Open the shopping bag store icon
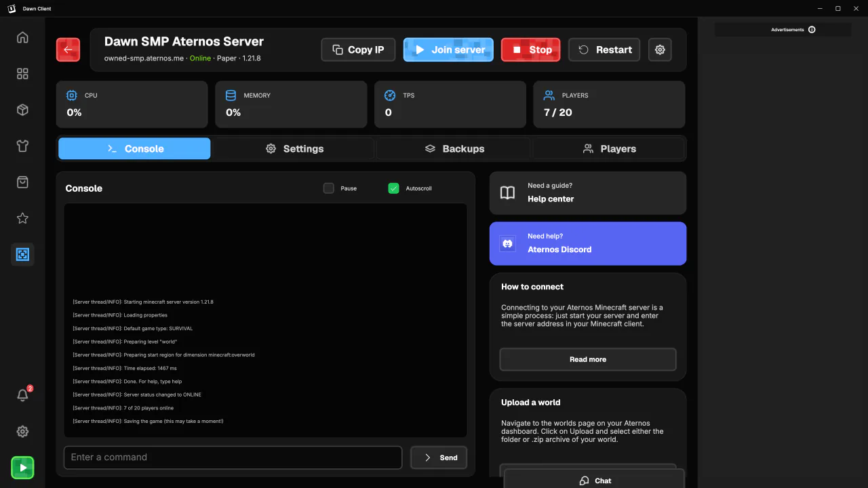 [x=22, y=182]
